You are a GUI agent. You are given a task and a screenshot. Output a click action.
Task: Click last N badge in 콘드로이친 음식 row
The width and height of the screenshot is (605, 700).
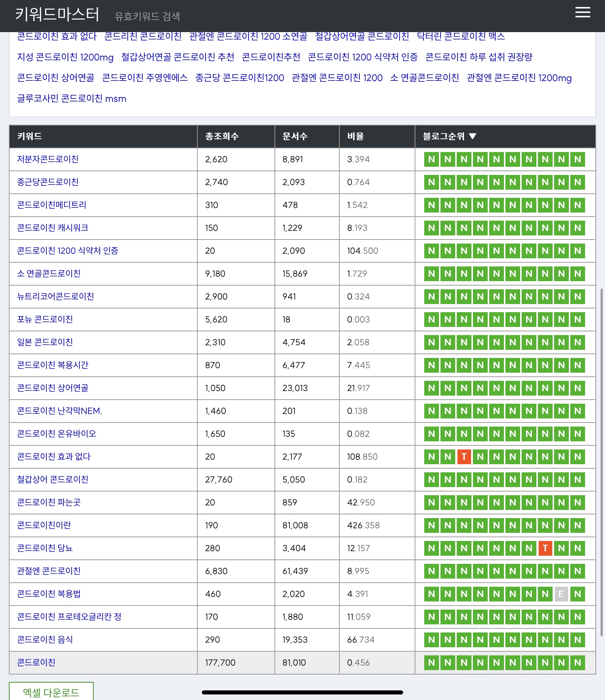click(x=578, y=640)
